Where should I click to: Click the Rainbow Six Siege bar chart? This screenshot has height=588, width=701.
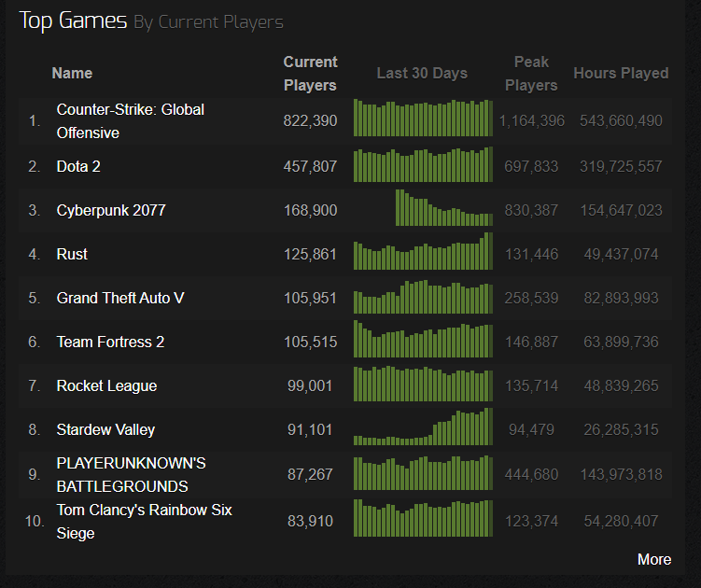coord(423,518)
